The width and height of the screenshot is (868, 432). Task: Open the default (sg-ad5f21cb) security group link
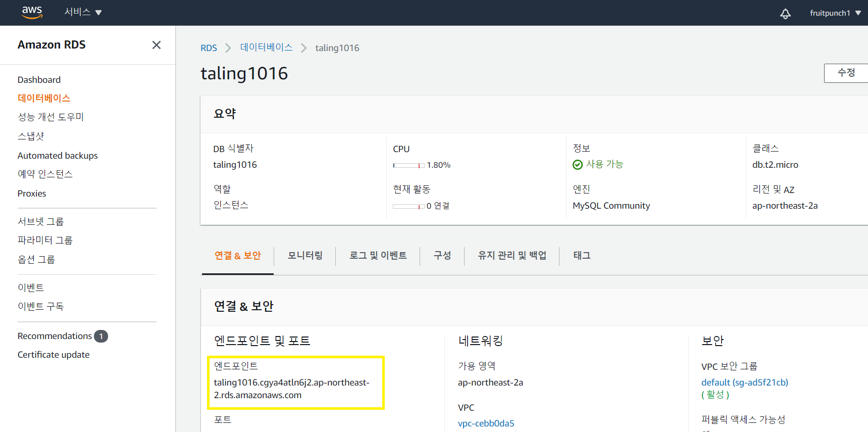pyautogui.click(x=744, y=382)
